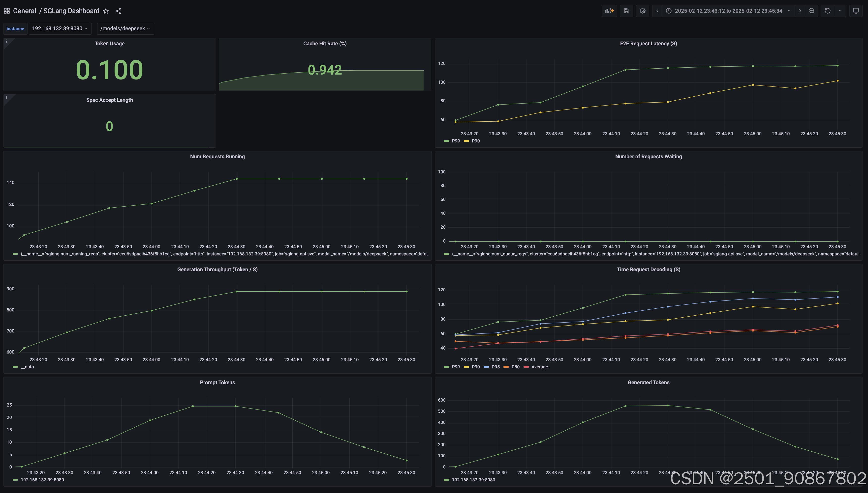868x493 pixels.
Task: Click the General breadcrumb link
Action: (x=24, y=11)
